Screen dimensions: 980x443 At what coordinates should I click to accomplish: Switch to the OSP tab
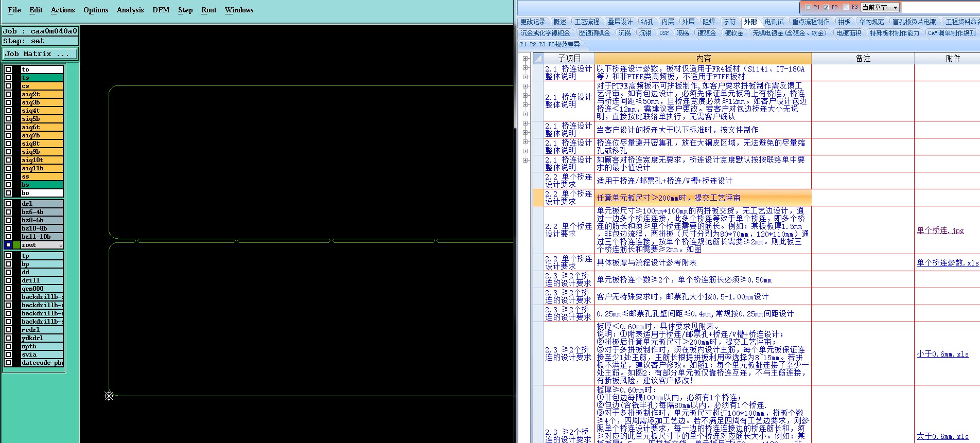pos(664,33)
